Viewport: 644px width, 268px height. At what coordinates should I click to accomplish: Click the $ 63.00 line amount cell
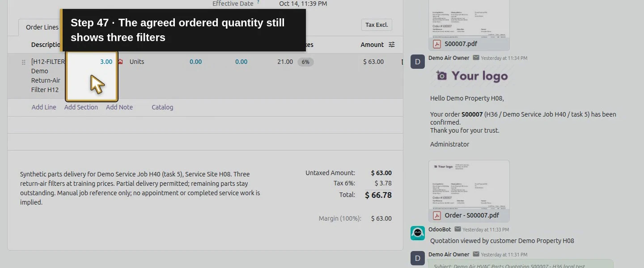[x=373, y=62]
